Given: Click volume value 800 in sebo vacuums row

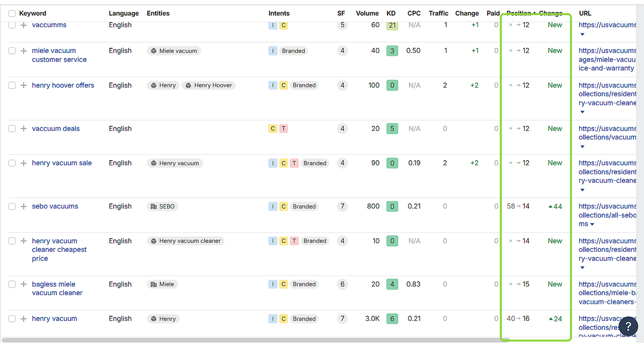Looking at the screenshot, I should tap(373, 207).
